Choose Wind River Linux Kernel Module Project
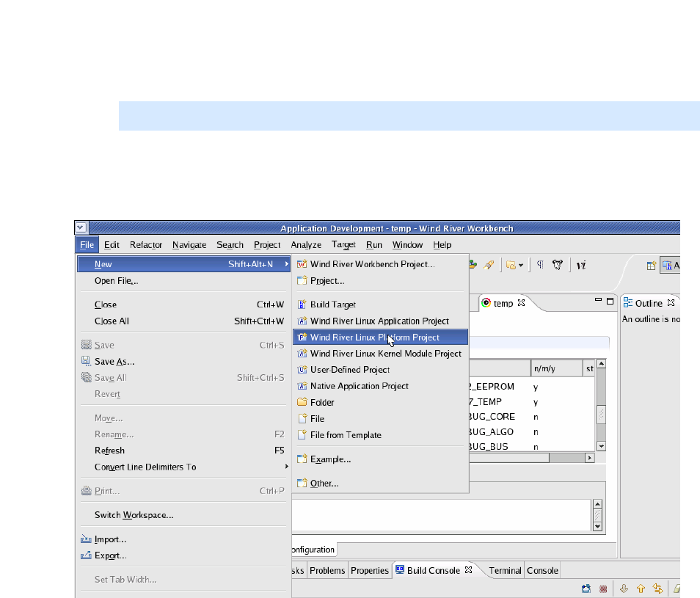Image resolution: width=700 pixels, height=598 pixels. coord(380,354)
